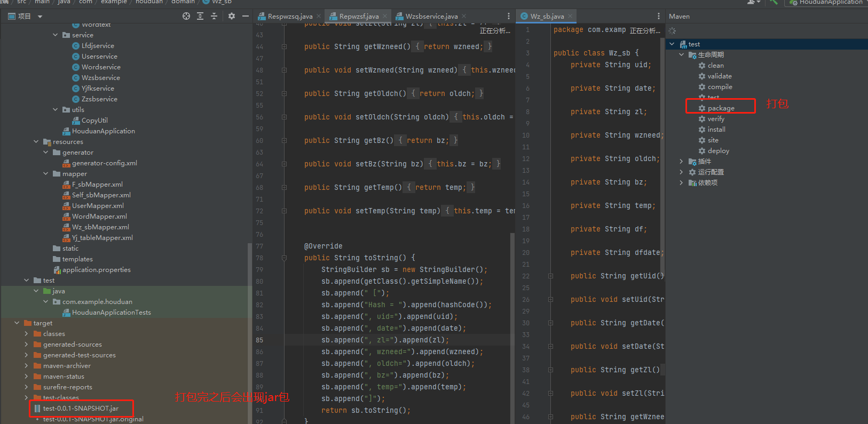This screenshot has width=868, height=424.
Task: Toggle code fold for getTemp method
Action: tap(284, 188)
